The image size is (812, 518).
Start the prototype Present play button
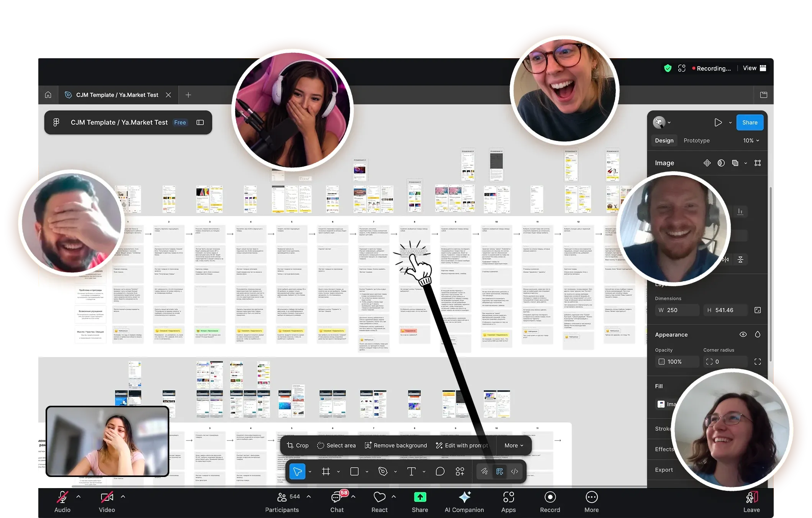point(718,122)
